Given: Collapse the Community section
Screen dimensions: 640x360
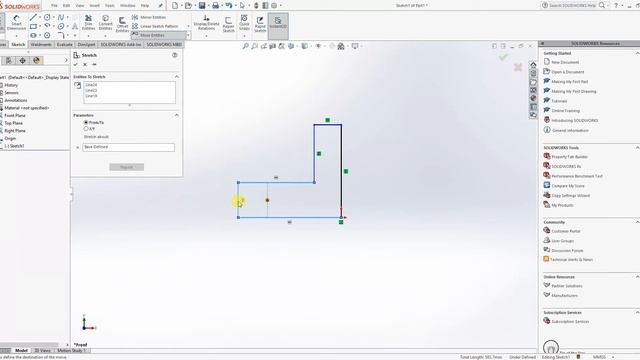Looking at the screenshot, I should (x=637, y=222).
